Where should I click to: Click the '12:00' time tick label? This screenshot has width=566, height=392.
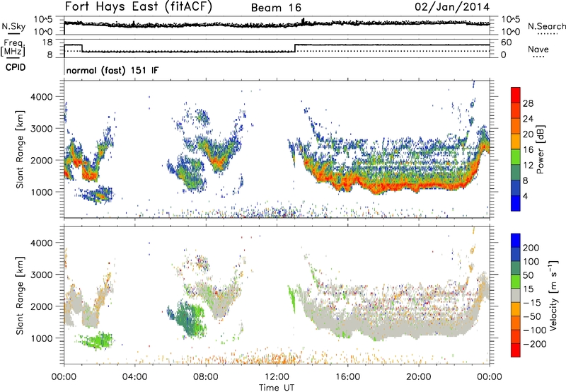click(277, 377)
